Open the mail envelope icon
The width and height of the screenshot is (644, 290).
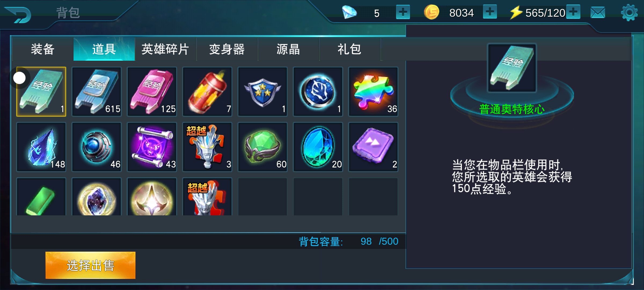tap(598, 13)
